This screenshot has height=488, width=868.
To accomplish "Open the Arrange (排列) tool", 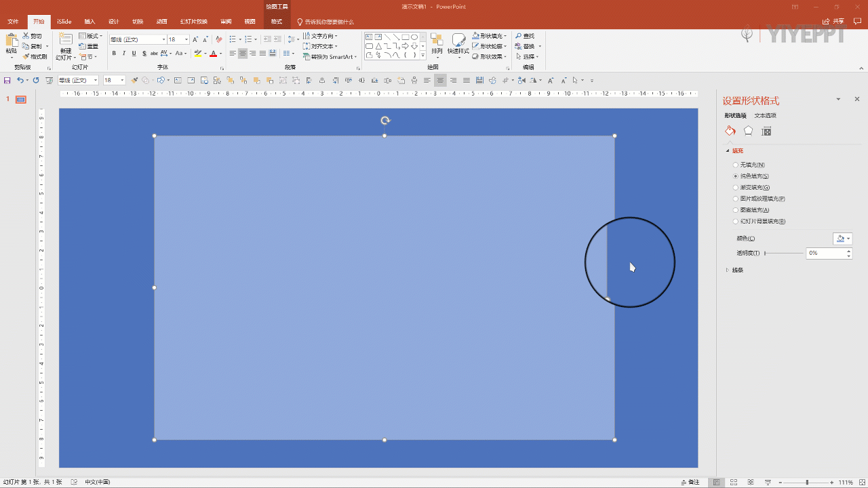I will pos(437,43).
